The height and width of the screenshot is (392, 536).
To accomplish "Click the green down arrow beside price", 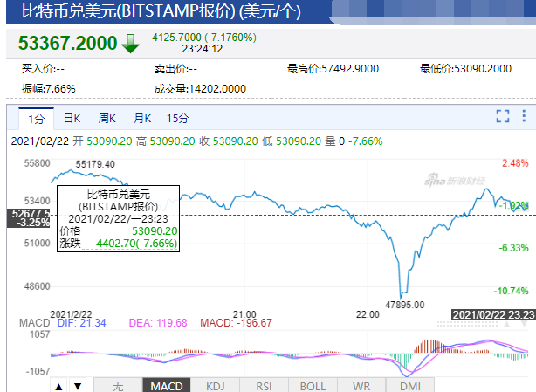I will coord(130,44).
